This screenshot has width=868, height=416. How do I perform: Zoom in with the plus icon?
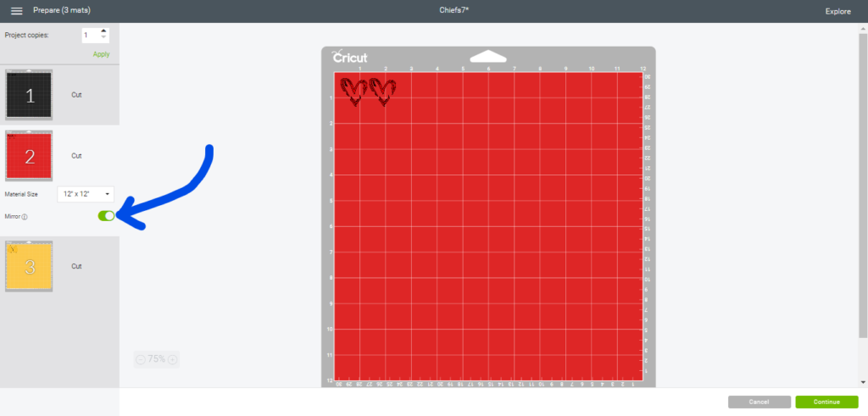(x=173, y=359)
